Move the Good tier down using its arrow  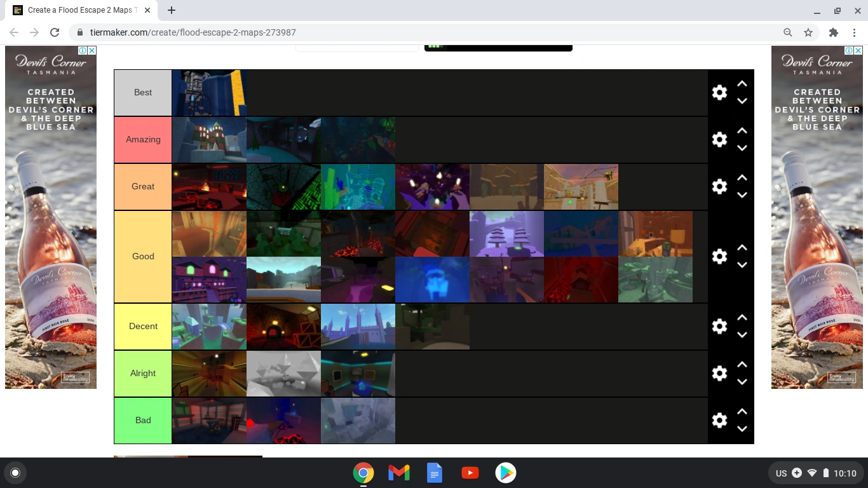(742, 265)
